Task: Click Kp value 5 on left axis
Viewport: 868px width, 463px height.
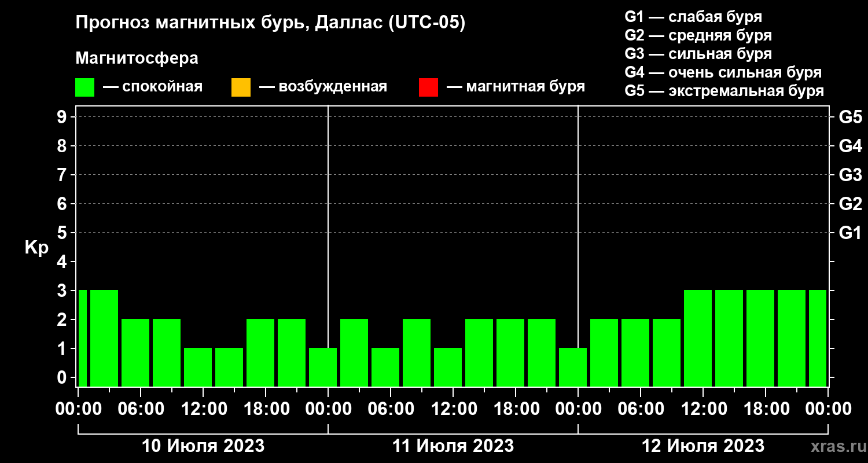Action: (62, 233)
